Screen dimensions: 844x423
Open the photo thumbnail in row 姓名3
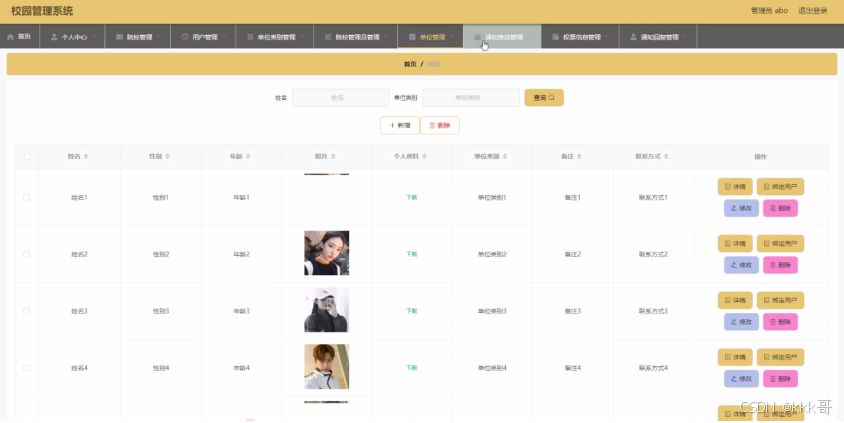(327, 310)
